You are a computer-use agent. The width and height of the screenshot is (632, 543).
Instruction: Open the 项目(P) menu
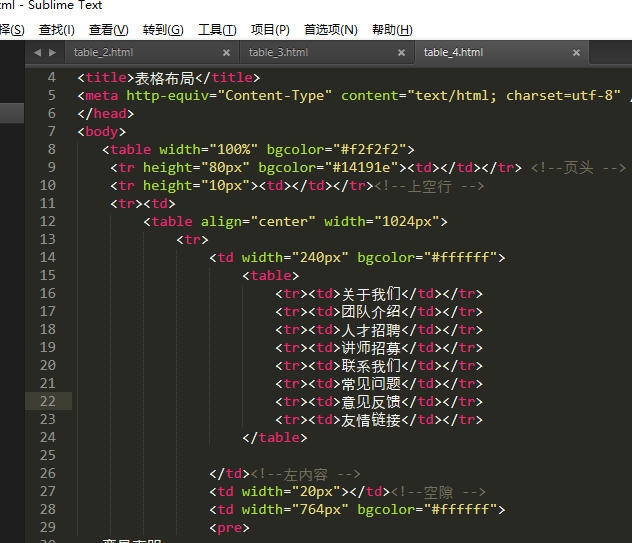[x=270, y=29]
